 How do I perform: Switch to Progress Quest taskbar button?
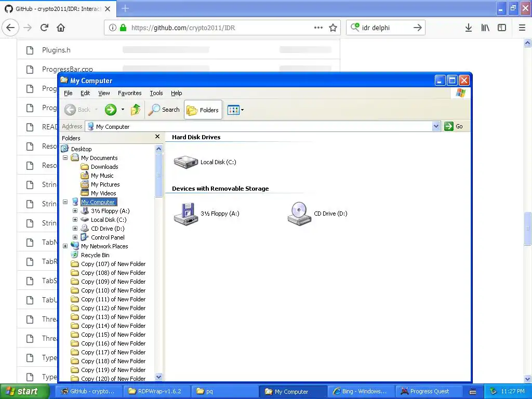[429, 391]
